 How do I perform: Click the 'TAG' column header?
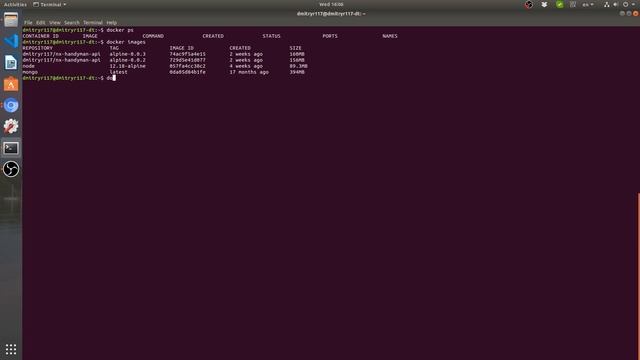[x=114, y=48]
